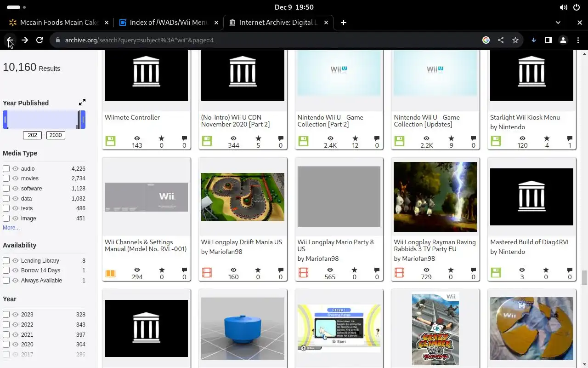Check the data media type checkbox
The image size is (588, 368).
point(6,199)
